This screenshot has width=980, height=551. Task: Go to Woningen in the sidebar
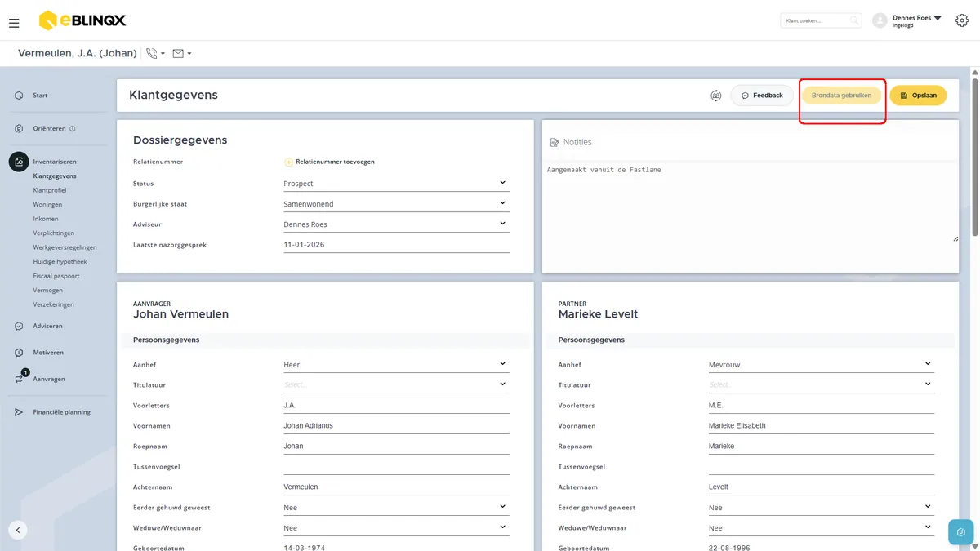[x=47, y=204]
